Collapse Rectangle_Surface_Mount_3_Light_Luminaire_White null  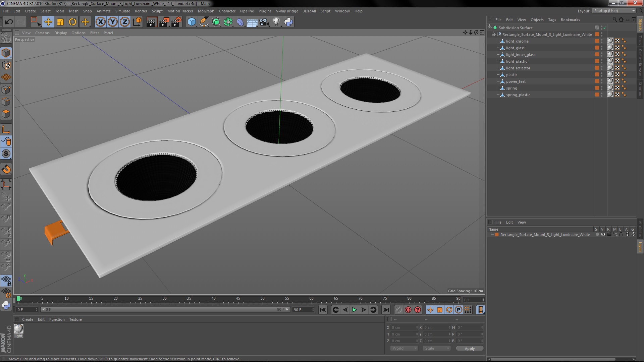493,35
